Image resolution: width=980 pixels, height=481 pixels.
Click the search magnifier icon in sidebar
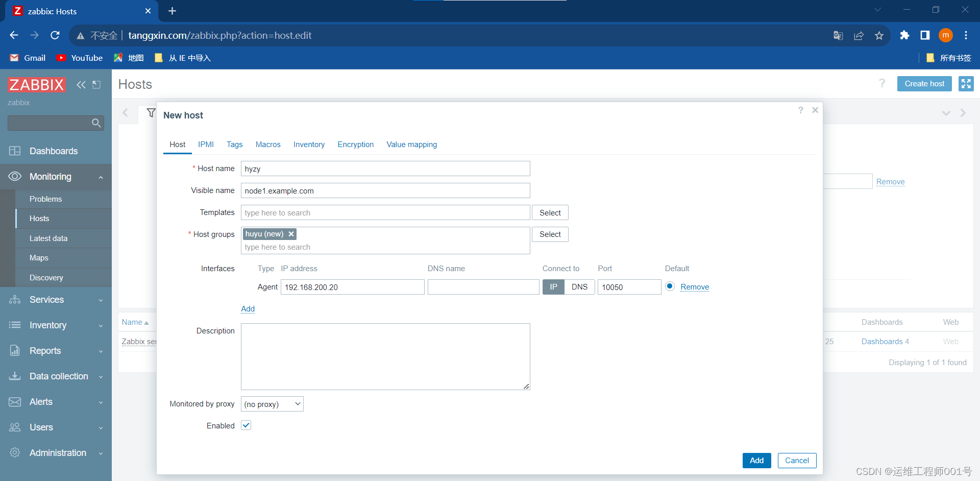pyautogui.click(x=96, y=123)
